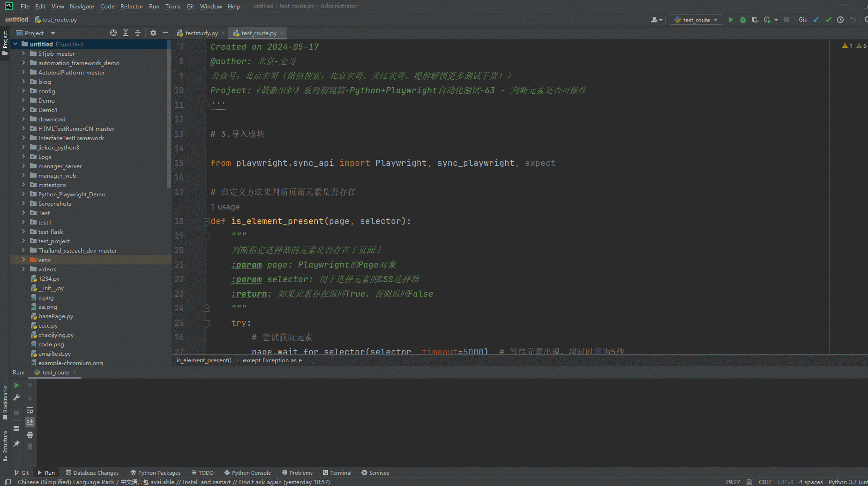Toggle the Project side tab

pyautogui.click(x=5, y=43)
